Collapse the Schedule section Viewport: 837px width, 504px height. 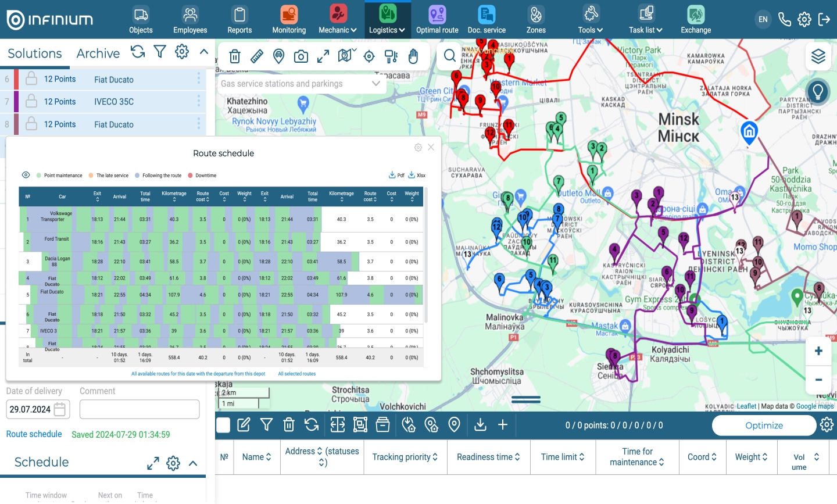point(193,463)
